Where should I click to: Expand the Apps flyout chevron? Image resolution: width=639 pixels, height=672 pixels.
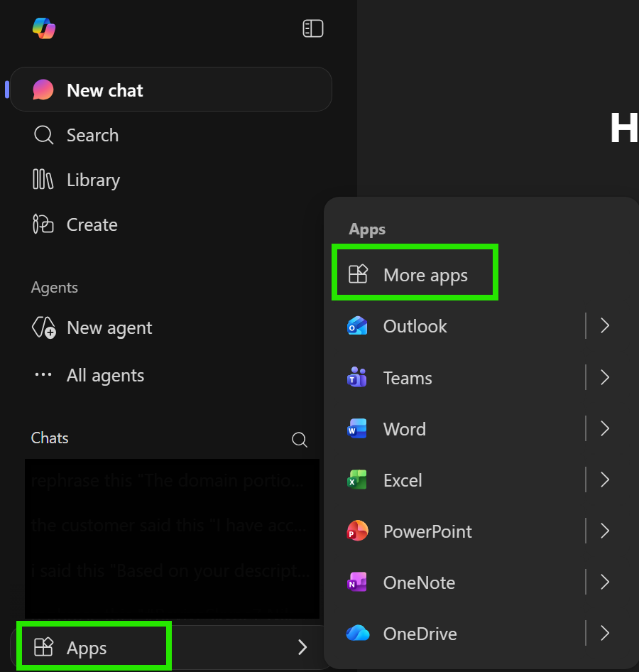click(302, 647)
